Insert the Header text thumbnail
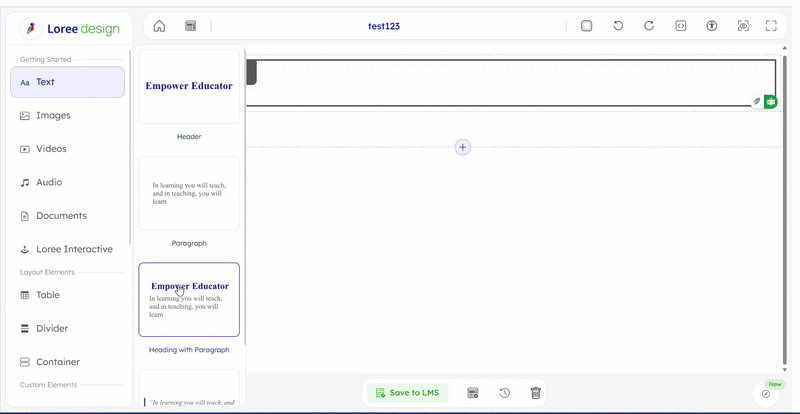 click(x=189, y=86)
